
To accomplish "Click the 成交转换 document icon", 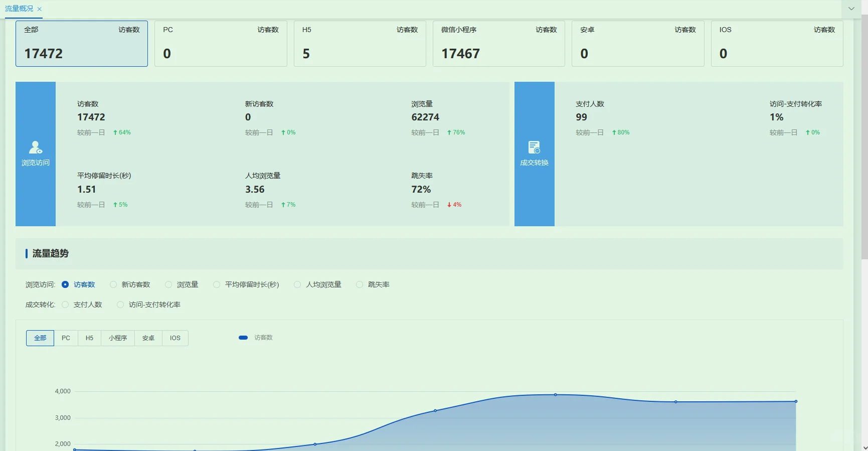I will click(535, 147).
